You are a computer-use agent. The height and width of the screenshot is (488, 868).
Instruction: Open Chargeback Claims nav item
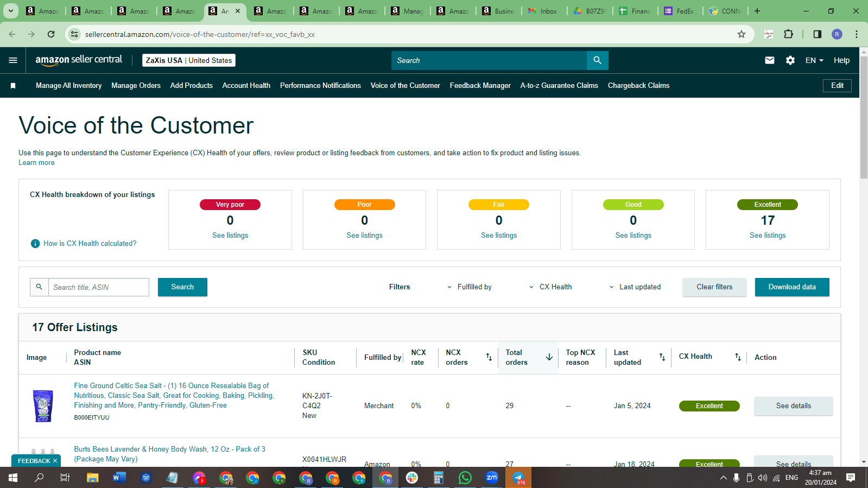point(638,86)
